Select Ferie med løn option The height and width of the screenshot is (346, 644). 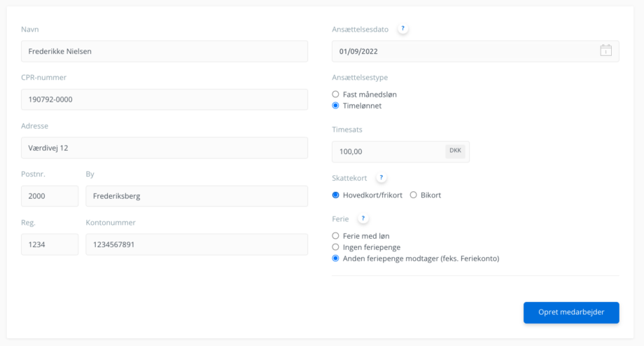pyautogui.click(x=335, y=236)
